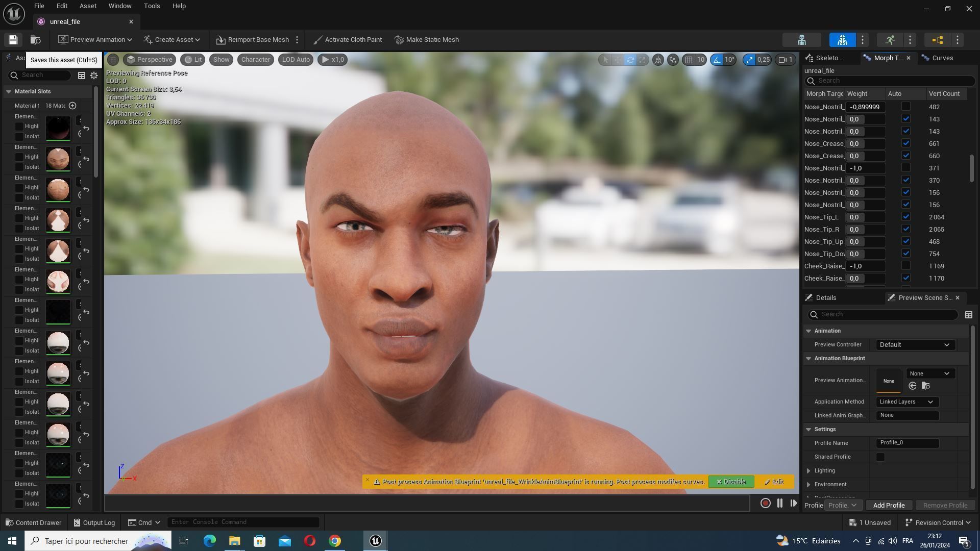
Task: Uncheck Auto for the Nose_Tip_L morph target
Action: [x=905, y=217]
